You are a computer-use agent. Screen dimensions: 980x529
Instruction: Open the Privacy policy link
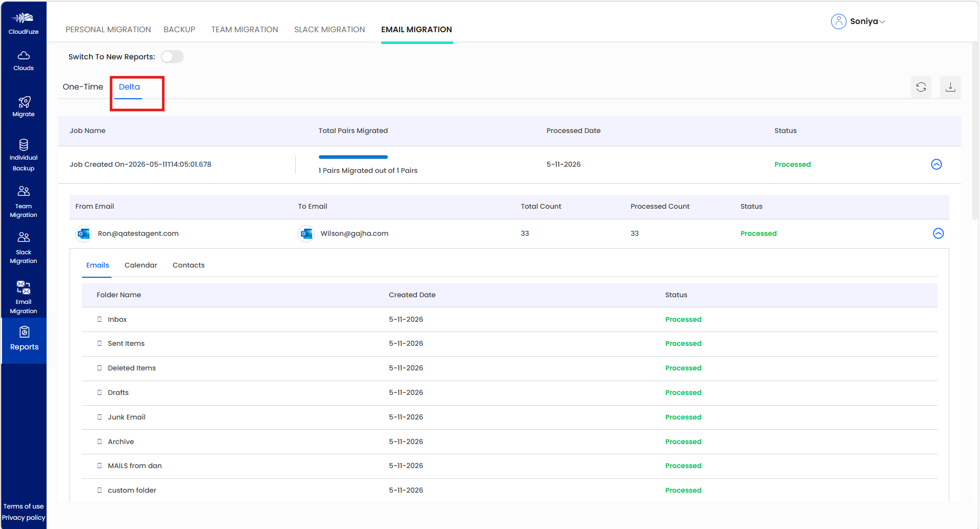click(24, 518)
